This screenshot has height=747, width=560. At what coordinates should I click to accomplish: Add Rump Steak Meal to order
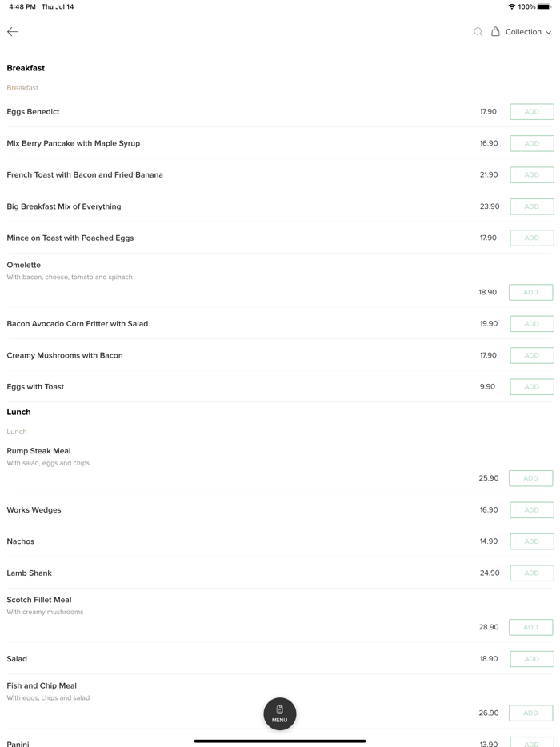(530, 478)
